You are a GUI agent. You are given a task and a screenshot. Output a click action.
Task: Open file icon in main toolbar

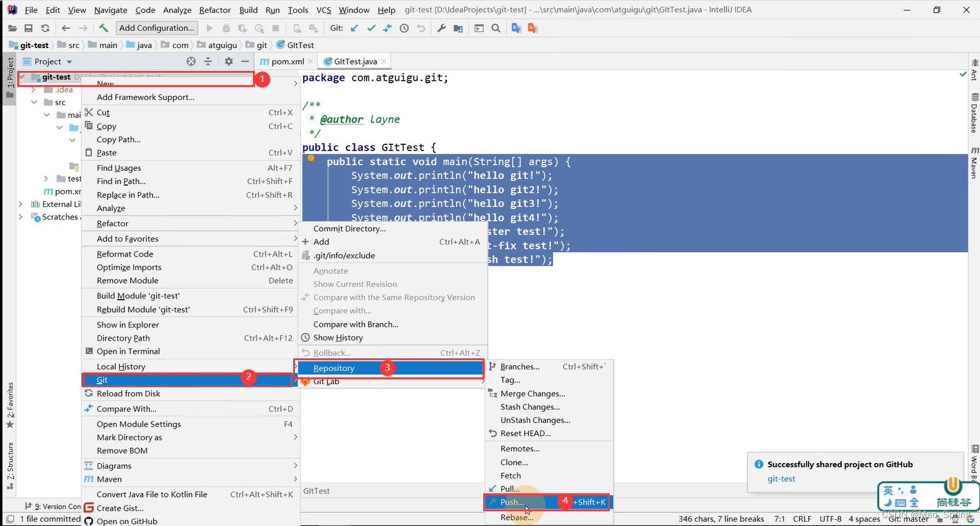point(12,28)
